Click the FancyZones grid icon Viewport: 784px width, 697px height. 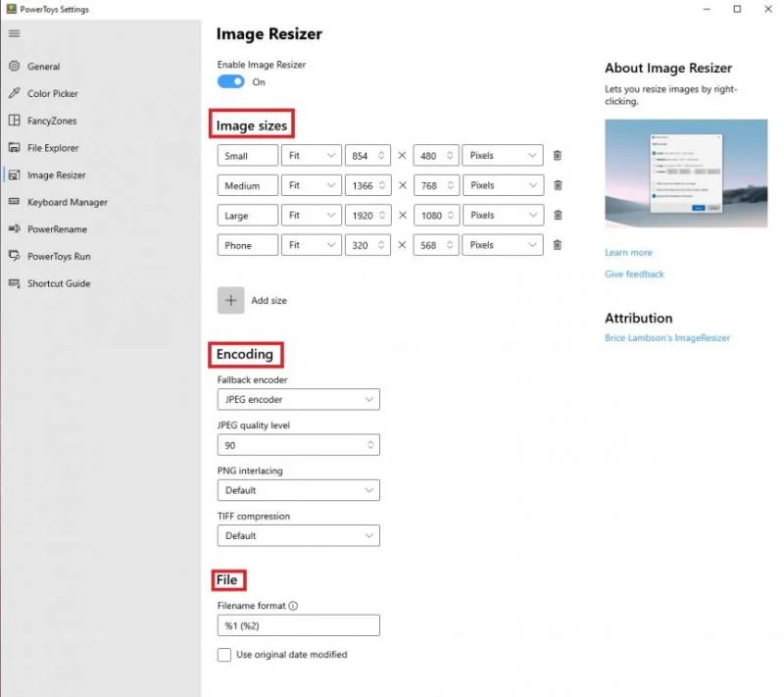14,120
